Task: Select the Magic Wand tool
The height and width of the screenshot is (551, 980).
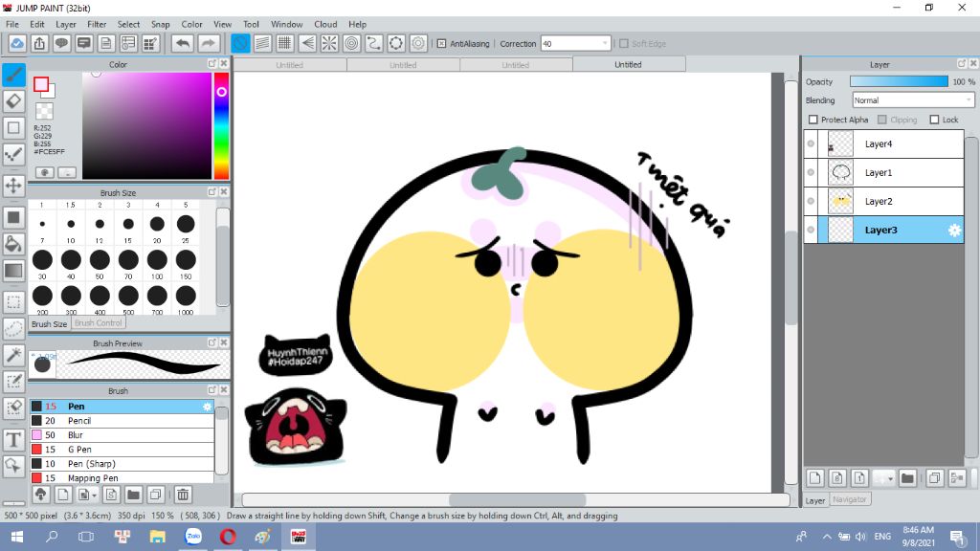Action: 13,355
